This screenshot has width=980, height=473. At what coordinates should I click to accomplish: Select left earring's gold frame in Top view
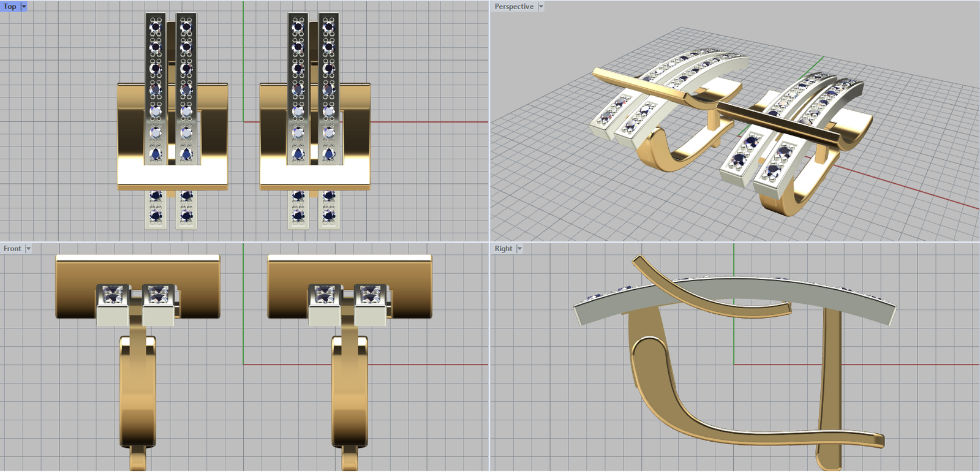[x=130, y=135]
